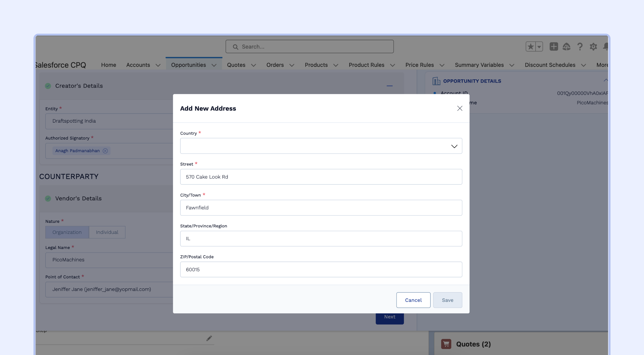644x355 pixels.
Task: Remove the Anagh Padmanabhan signatory pill
Action: [x=105, y=151]
